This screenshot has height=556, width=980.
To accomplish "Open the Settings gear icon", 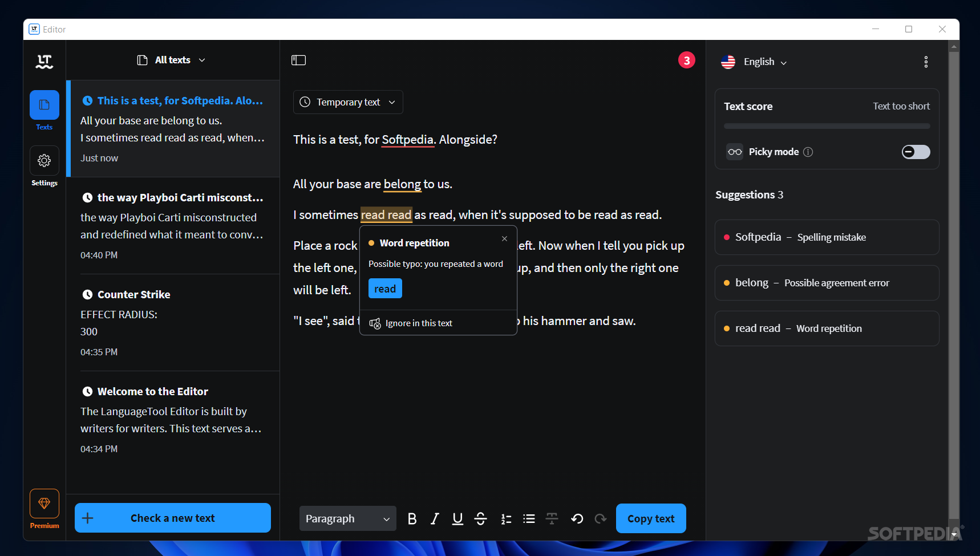I will click(44, 161).
